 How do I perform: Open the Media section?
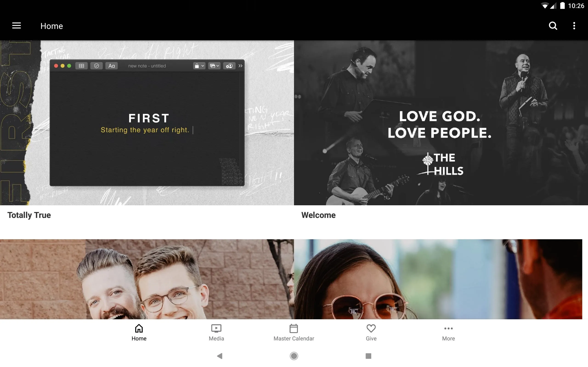point(216,332)
